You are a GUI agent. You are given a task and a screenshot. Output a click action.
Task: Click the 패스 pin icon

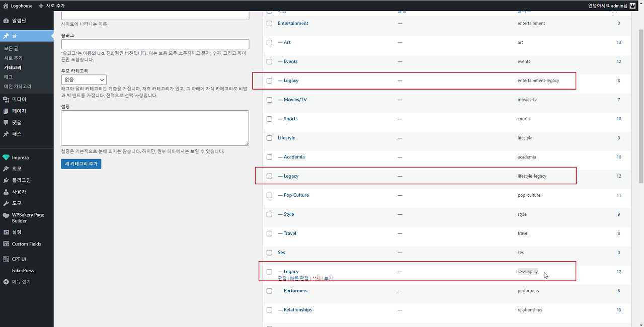coord(6,134)
